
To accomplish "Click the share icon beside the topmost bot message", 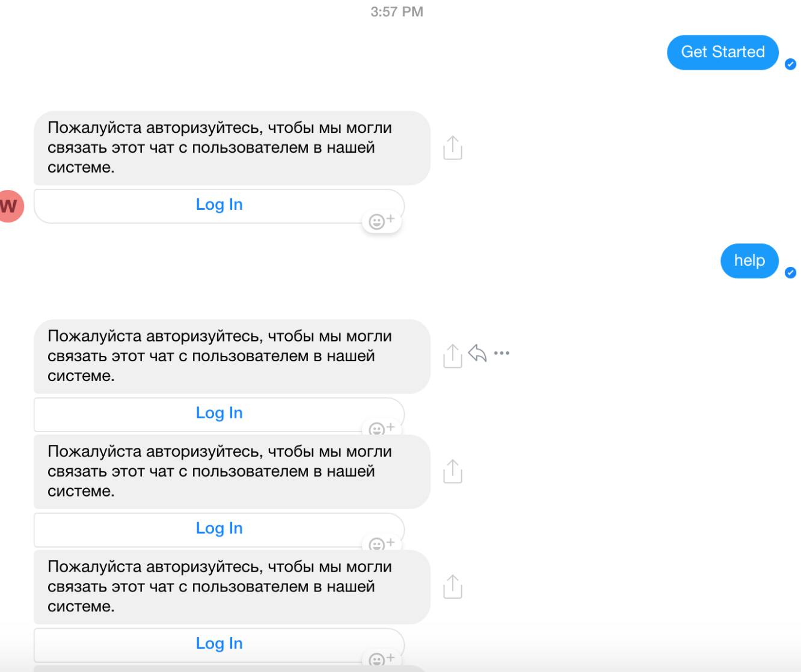I will pyautogui.click(x=452, y=148).
